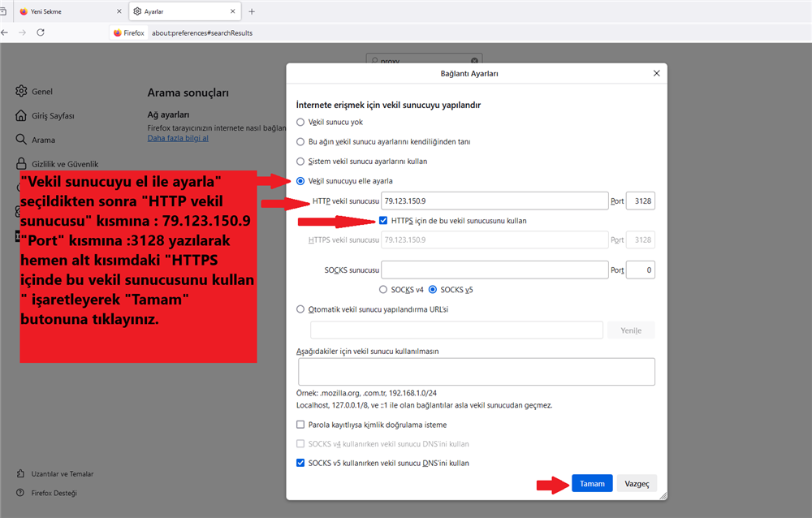The width and height of the screenshot is (812, 518).
Task: Open the 'Daha fazla bilgi al' link
Action: [x=178, y=138]
